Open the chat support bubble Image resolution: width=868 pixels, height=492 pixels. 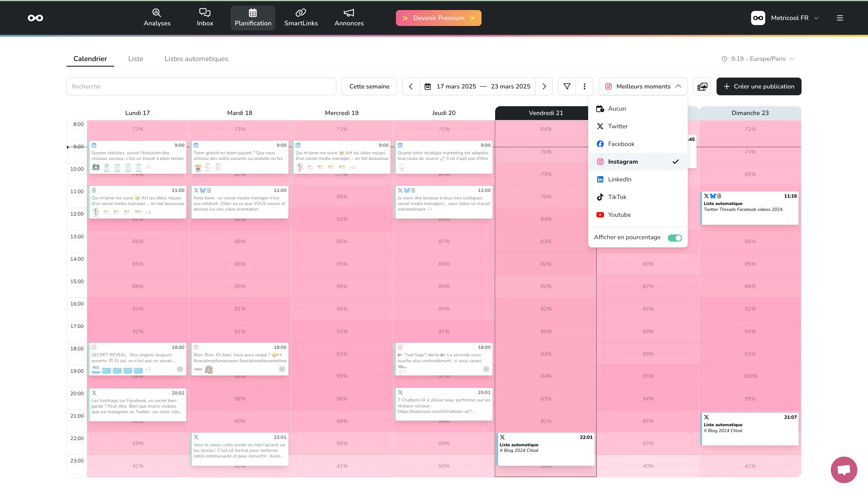(x=844, y=470)
